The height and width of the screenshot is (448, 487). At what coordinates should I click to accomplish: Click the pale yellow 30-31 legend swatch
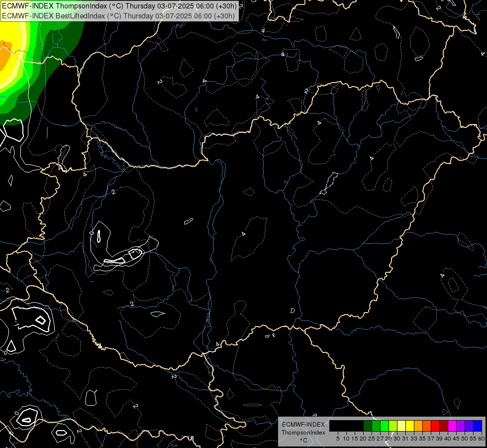click(401, 426)
